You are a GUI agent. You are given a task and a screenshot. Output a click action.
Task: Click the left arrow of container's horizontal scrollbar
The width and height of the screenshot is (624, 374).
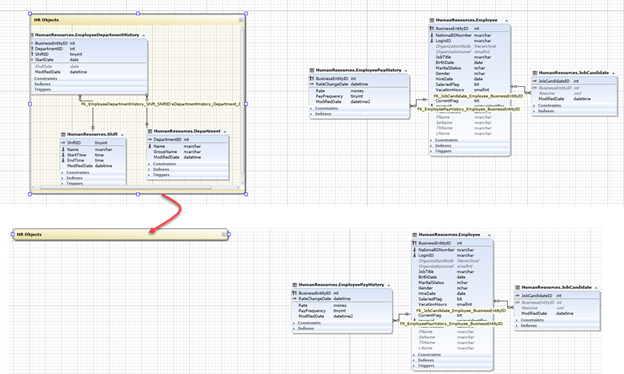coord(34,187)
